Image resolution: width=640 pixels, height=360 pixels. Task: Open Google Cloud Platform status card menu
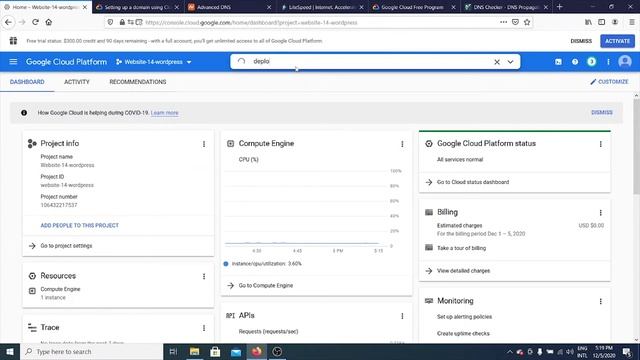tap(600, 144)
